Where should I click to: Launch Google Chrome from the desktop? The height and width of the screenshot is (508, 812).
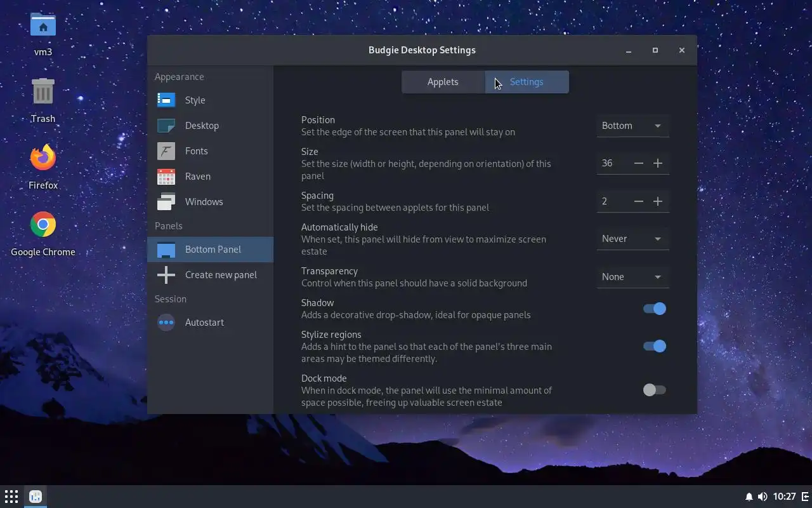(43, 224)
